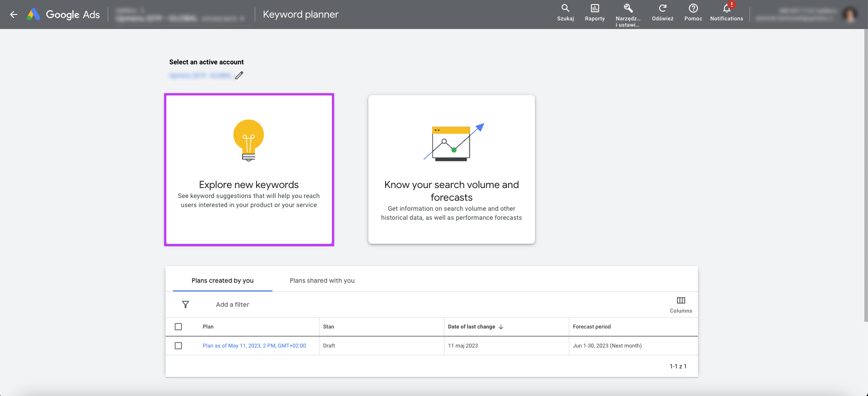Click the Plan column header
This screenshot has width=868, height=396.
pos(208,327)
